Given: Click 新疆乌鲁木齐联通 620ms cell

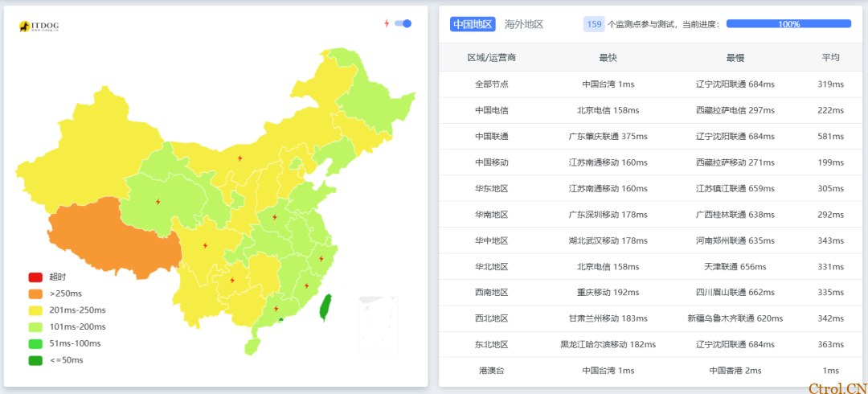Looking at the screenshot, I should (x=735, y=318).
